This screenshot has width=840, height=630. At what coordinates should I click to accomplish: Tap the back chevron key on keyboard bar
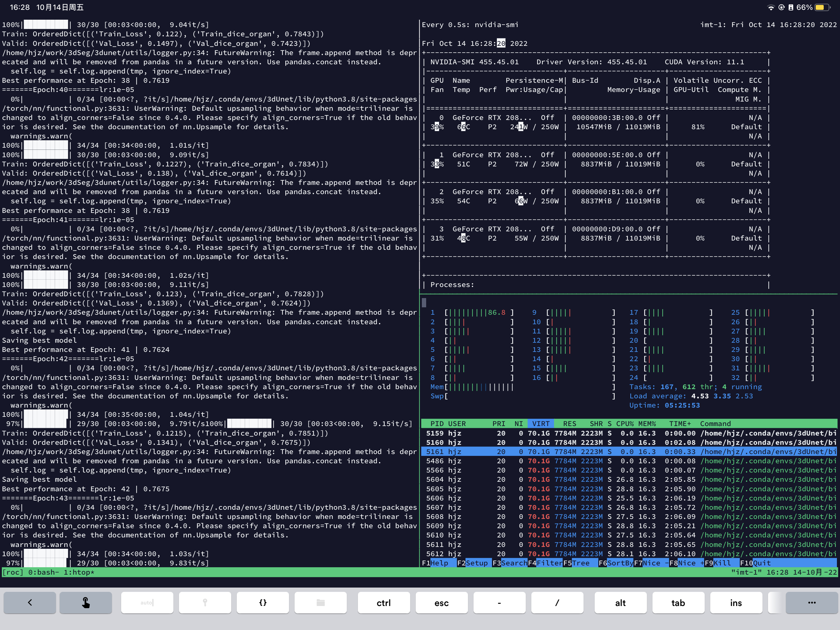pos(30,602)
